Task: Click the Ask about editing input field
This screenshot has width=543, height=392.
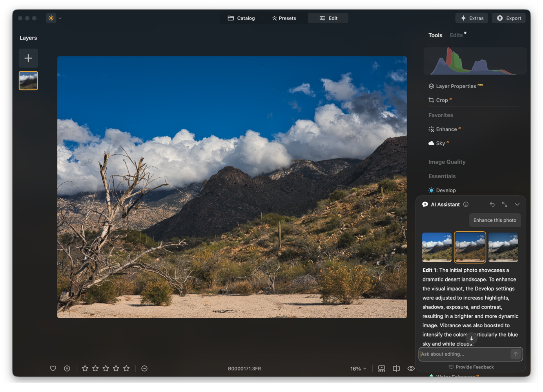Action: tap(464, 354)
